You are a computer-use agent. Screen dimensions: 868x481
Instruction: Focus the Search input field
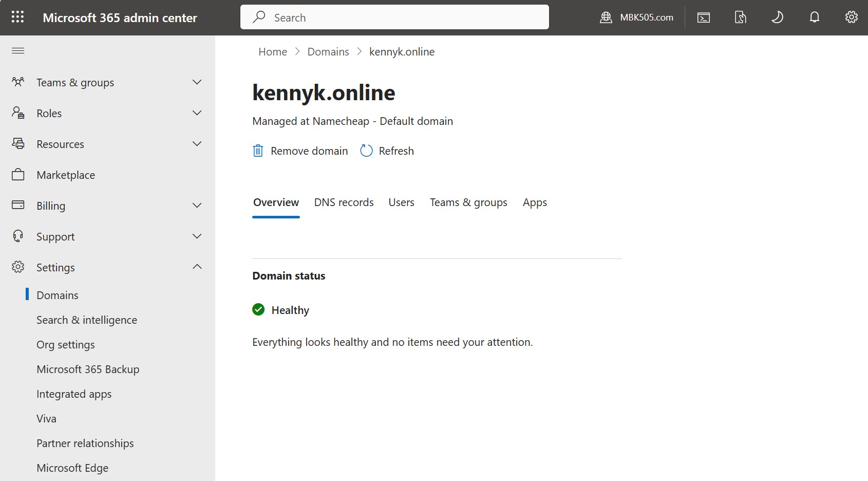(x=394, y=17)
